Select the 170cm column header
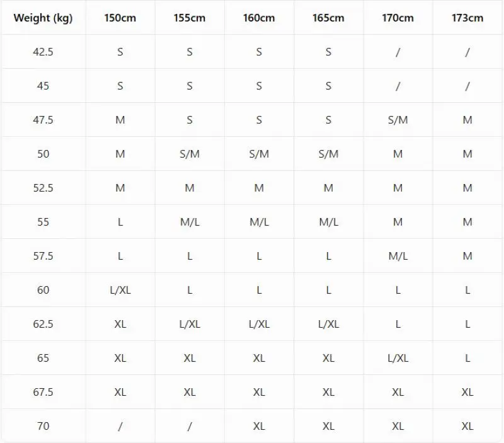 pos(398,18)
